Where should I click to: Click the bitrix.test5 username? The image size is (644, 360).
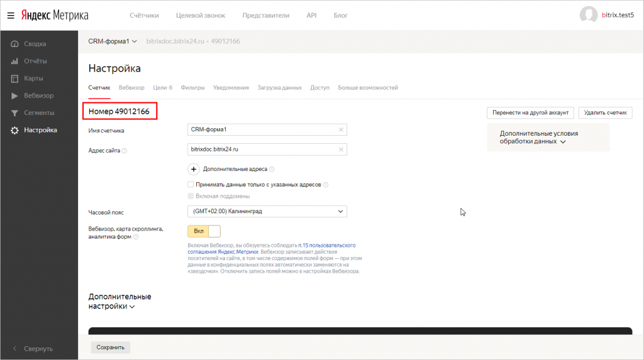pyautogui.click(x=618, y=15)
